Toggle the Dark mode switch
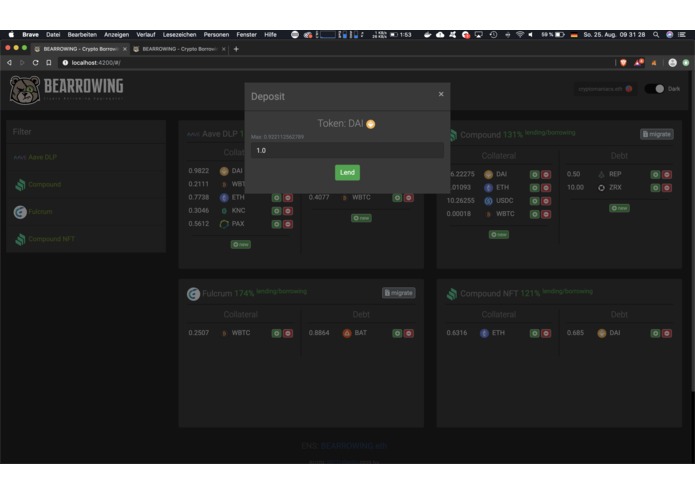695x494 pixels. (655, 89)
